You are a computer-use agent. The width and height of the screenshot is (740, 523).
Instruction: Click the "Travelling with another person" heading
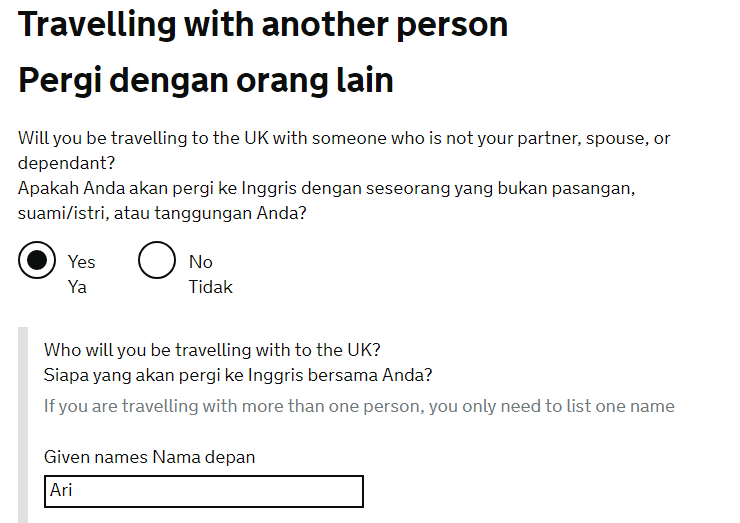point(263,24)
